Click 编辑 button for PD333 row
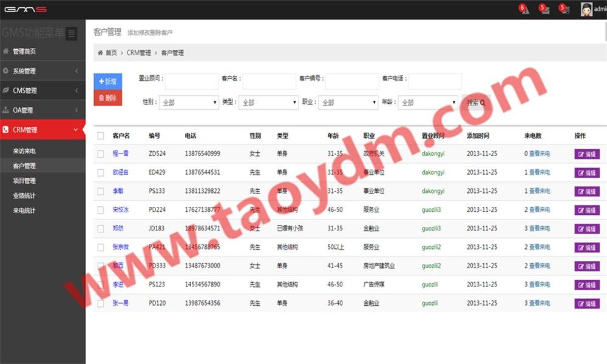The height and width of the screenshot is (364, 607). 587,266
